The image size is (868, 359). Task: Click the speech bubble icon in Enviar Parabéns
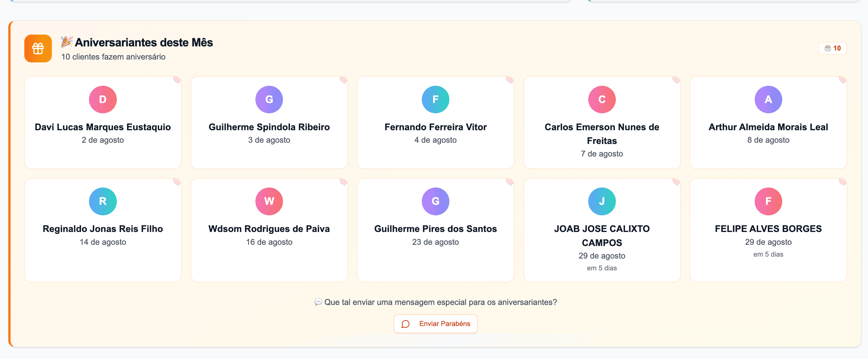[x=406, y=324]
